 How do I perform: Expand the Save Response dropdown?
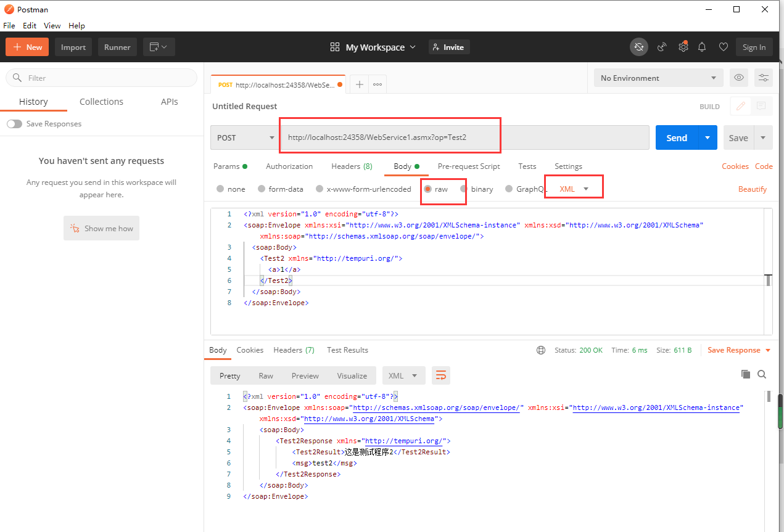767,350
